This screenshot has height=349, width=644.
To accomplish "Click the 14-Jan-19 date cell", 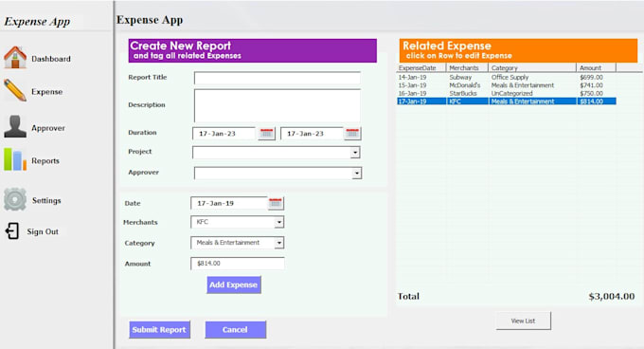I will pyautogui.click(x=412, y=77).
